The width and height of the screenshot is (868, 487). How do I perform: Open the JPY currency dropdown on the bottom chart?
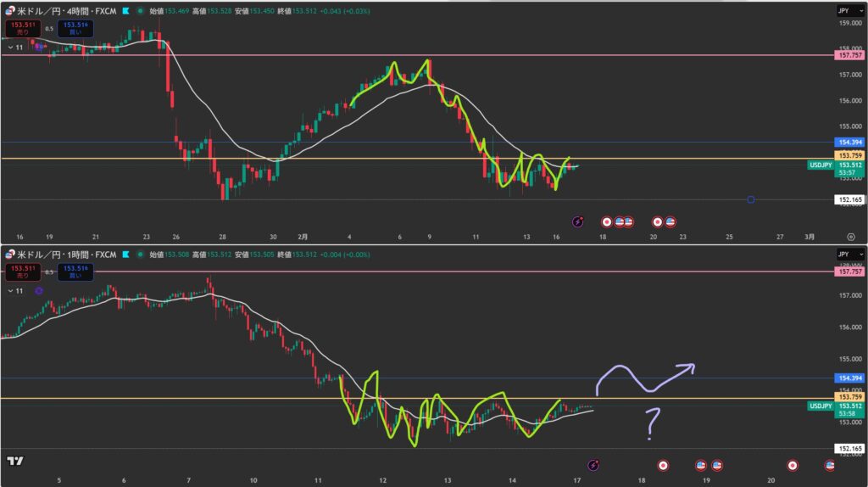(843, 254)
